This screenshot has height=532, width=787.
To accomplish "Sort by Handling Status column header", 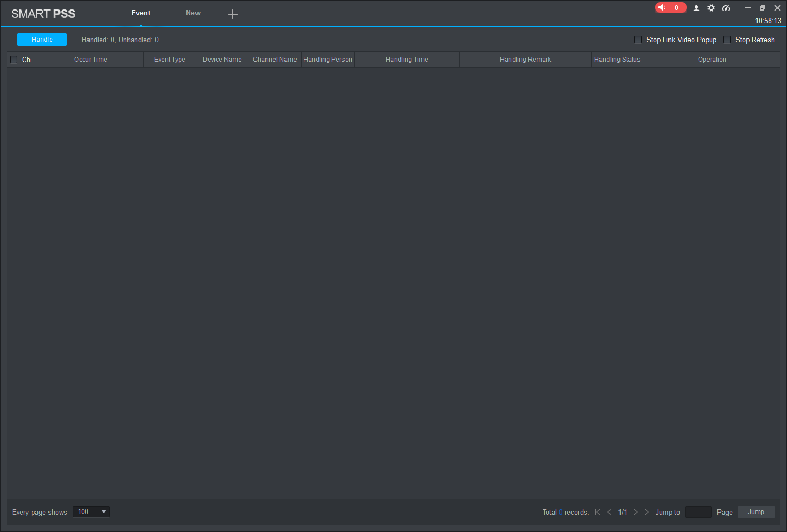I will click(x=617, y=60).
